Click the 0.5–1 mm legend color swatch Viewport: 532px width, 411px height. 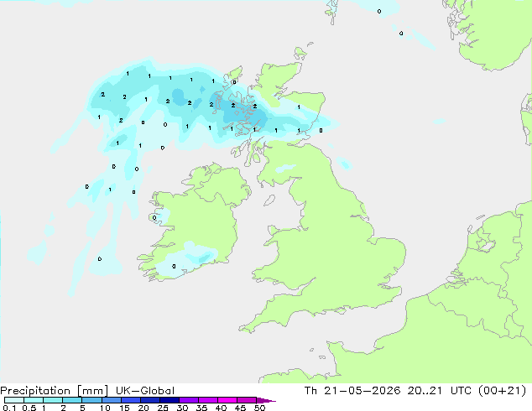coord(34,400)
